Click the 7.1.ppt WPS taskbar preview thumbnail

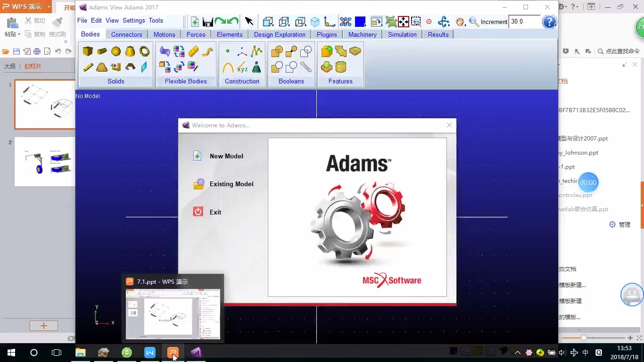[173, 314]
